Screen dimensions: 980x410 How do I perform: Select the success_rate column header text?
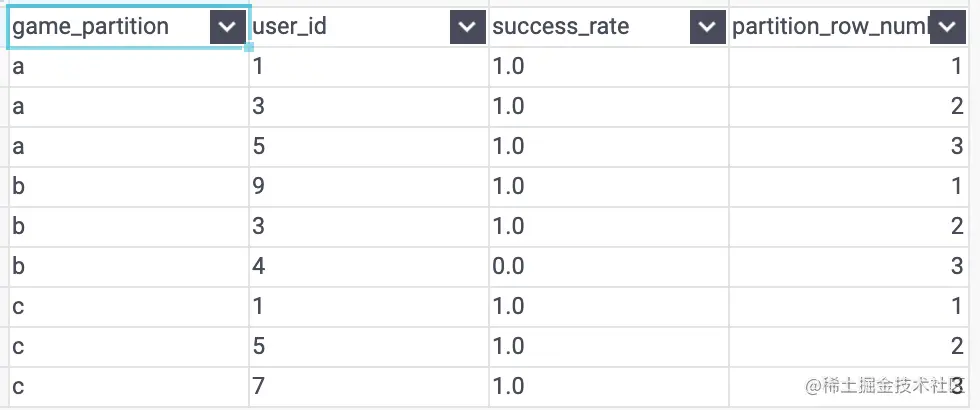(x=561, y=27)
